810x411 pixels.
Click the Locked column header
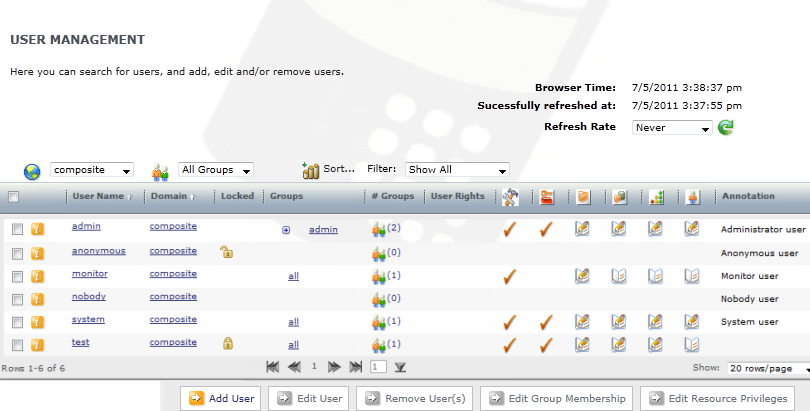pos(238,196)
